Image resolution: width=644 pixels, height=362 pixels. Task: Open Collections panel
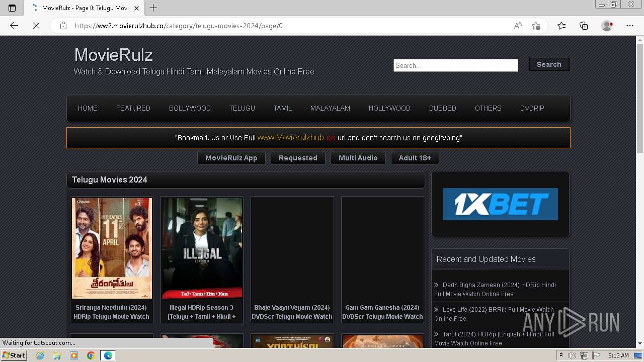point(584,26)
